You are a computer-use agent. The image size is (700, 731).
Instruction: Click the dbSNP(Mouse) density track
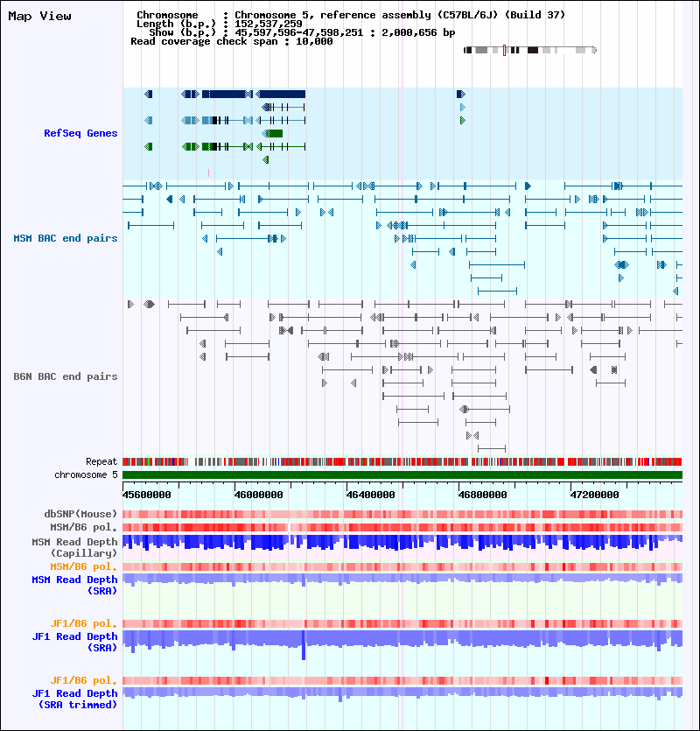402,514
